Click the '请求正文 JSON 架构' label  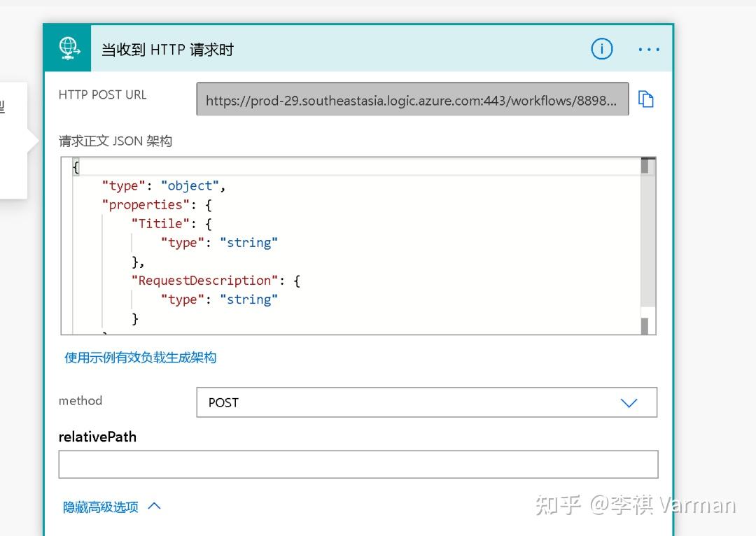115,141
